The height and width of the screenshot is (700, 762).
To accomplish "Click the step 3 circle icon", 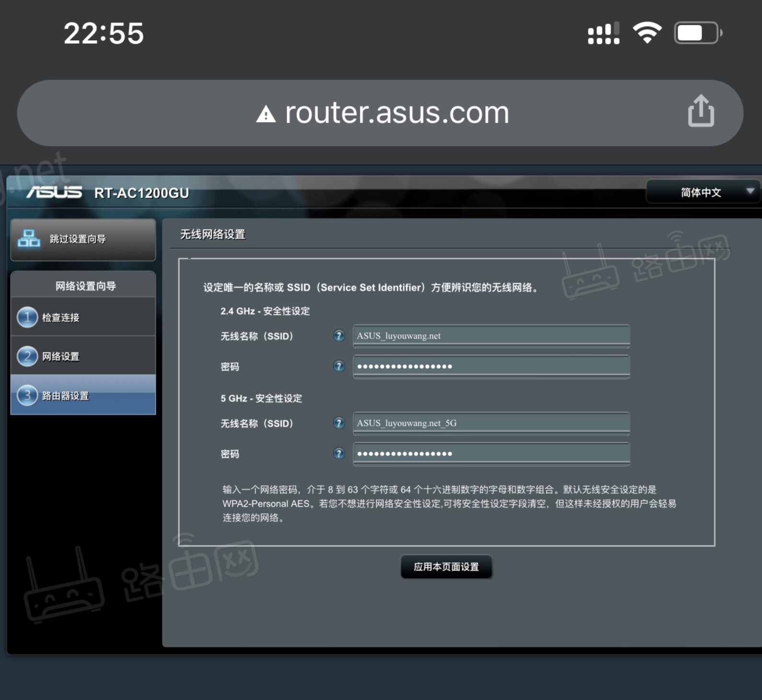I will tap(27, 396).
